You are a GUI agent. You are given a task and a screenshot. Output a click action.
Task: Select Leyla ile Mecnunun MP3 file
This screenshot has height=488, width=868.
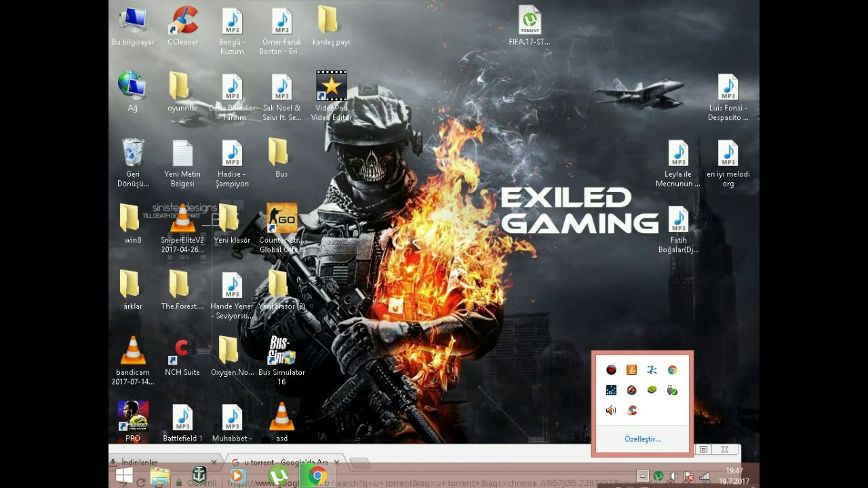tap(678, 163)
